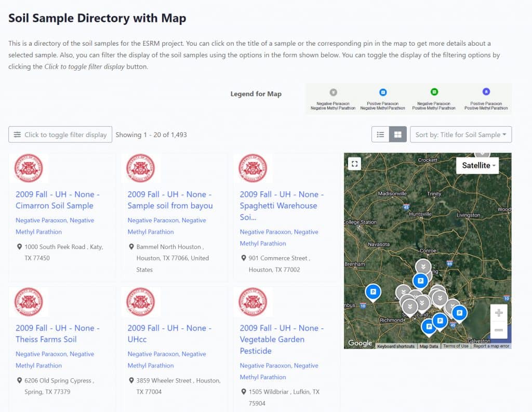Open Terms of Use map link
532x412 pixels.
click(456, 346)
